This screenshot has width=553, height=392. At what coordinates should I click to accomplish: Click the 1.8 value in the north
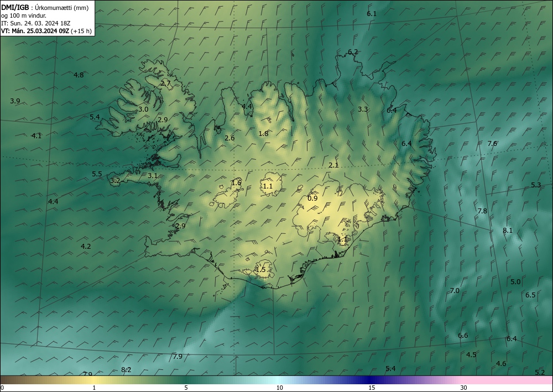(263, 134)
